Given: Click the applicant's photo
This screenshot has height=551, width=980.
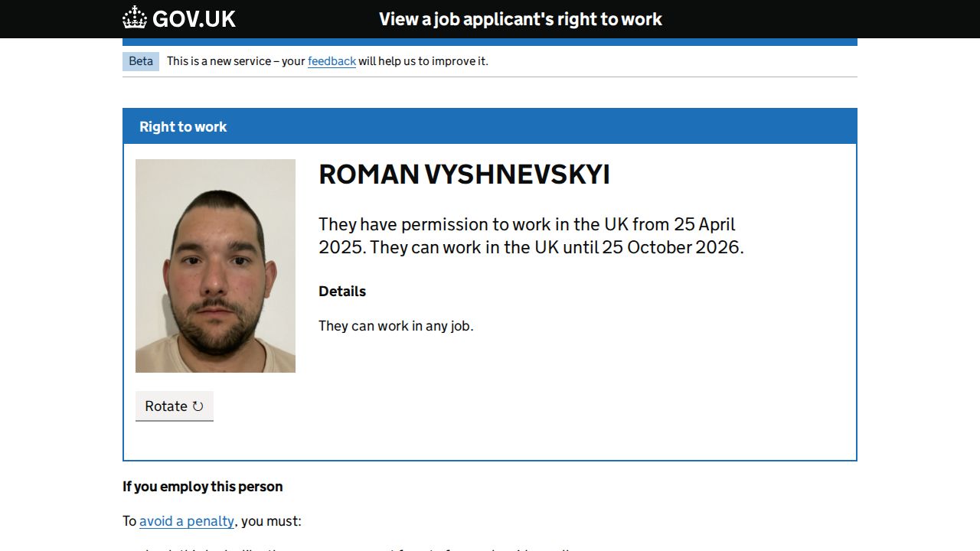Looking at the screenshot, I should pos(215,266).
